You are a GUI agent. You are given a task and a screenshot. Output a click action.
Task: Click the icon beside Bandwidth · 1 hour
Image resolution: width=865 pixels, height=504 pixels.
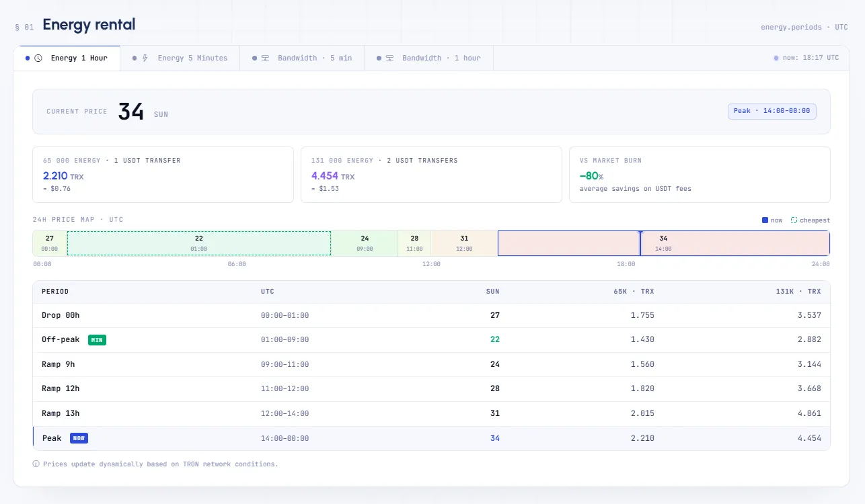point(389,58)
